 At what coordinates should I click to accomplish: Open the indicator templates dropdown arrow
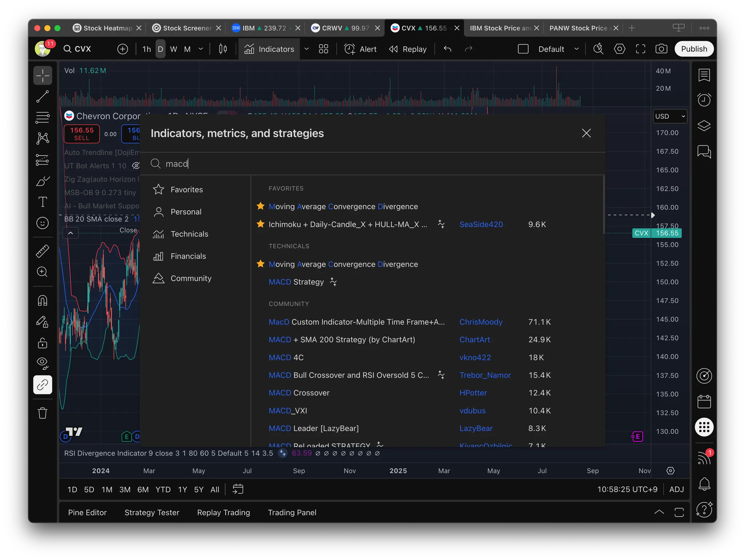click(x=307, y=49)
